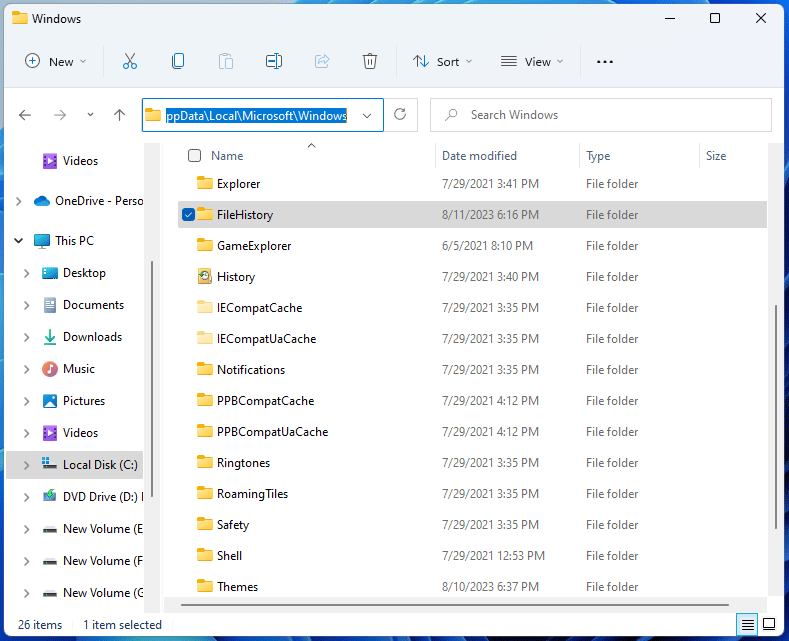789x641 pixels.
Task: Collapse the This PC tree node
Action: tap(19, 241)
